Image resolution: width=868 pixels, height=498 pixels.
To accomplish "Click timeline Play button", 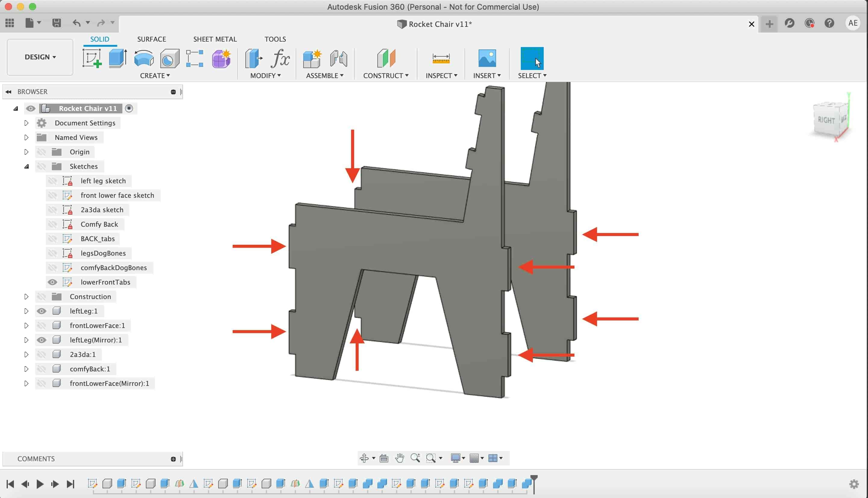I will (x=40, y=484).
